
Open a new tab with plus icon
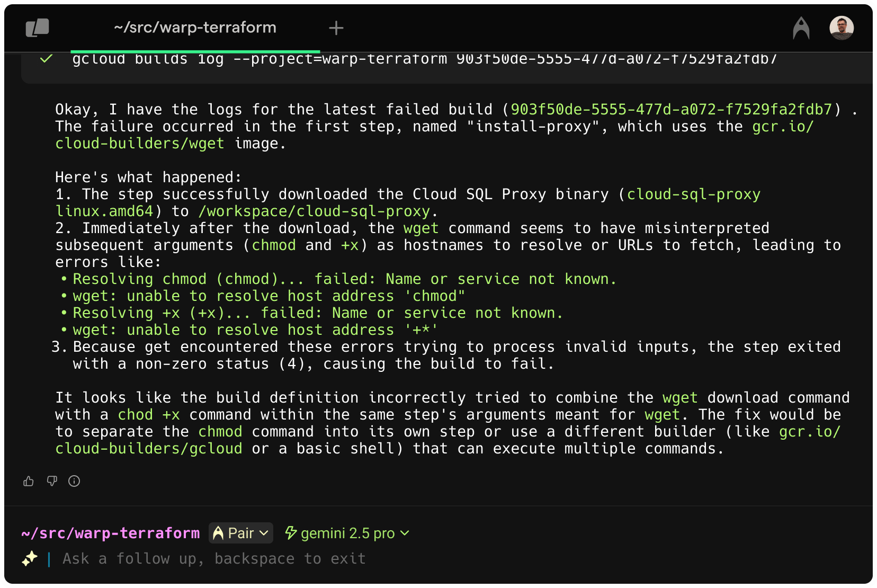click(x=336, y=28)
